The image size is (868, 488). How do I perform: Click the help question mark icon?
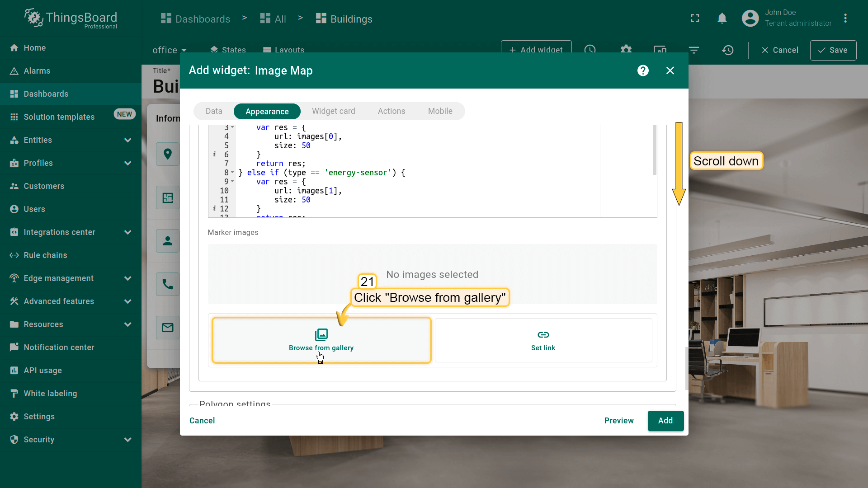(643, 70)
